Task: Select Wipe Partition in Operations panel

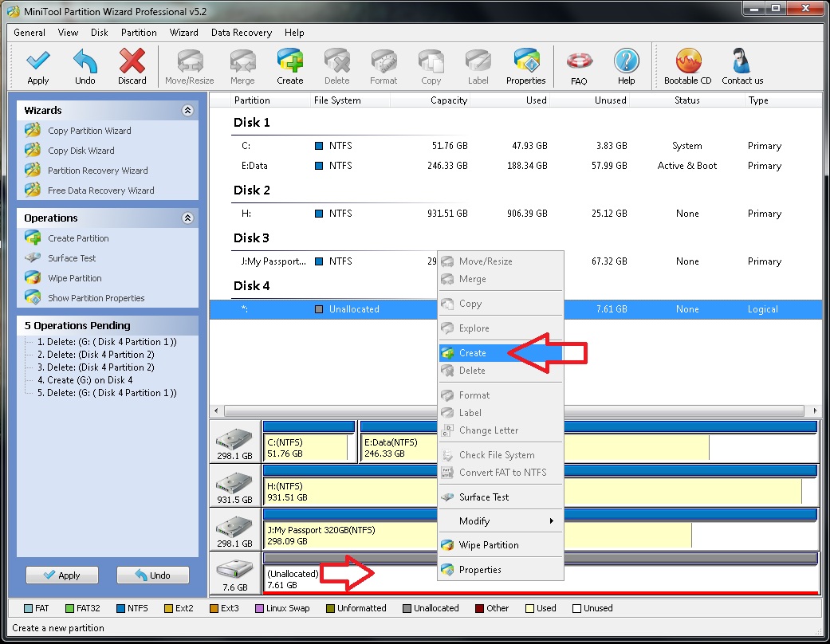Action: (75, 278)
